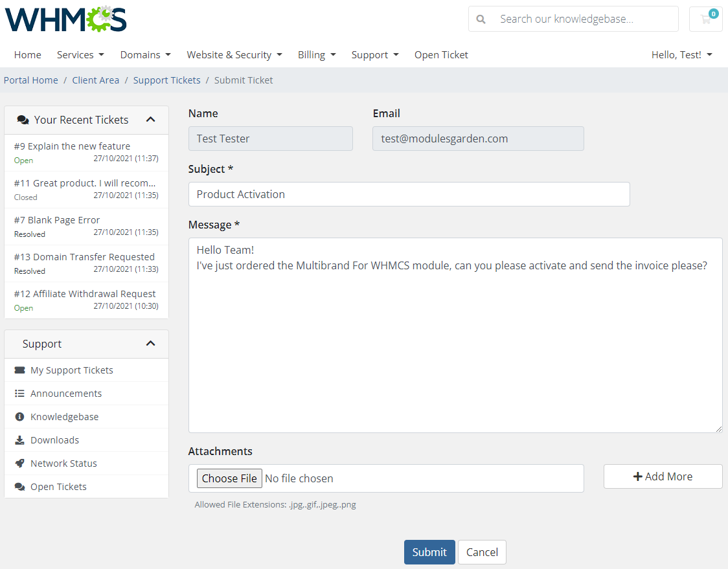Open the Hello, Test! account dropdown
This screenshot has width=728, height=569.
681,55
